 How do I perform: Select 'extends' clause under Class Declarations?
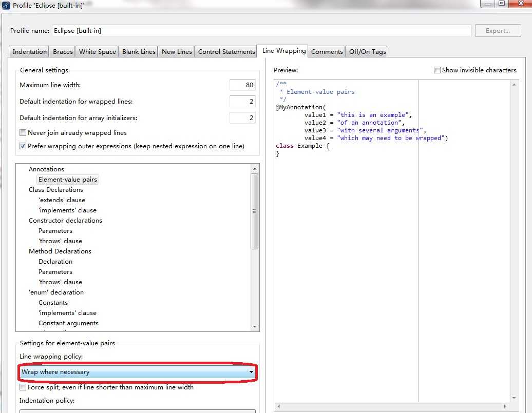(x=62, y=200)
